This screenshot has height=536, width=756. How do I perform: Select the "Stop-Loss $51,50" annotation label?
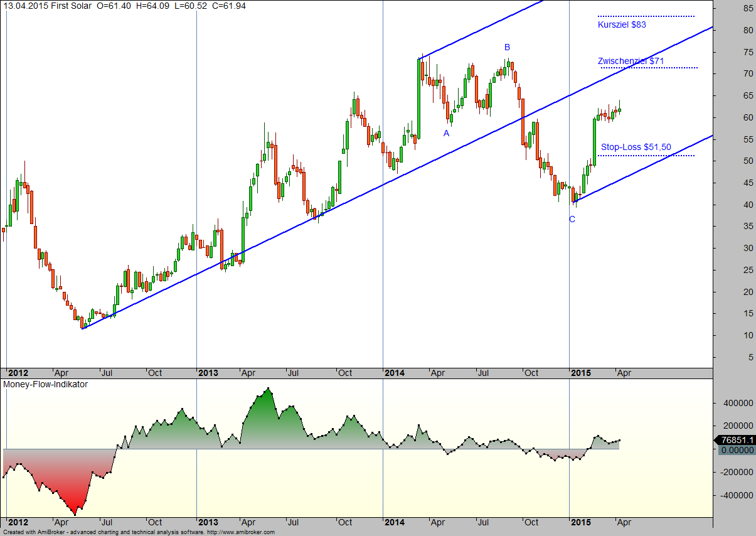click(636, 147)
